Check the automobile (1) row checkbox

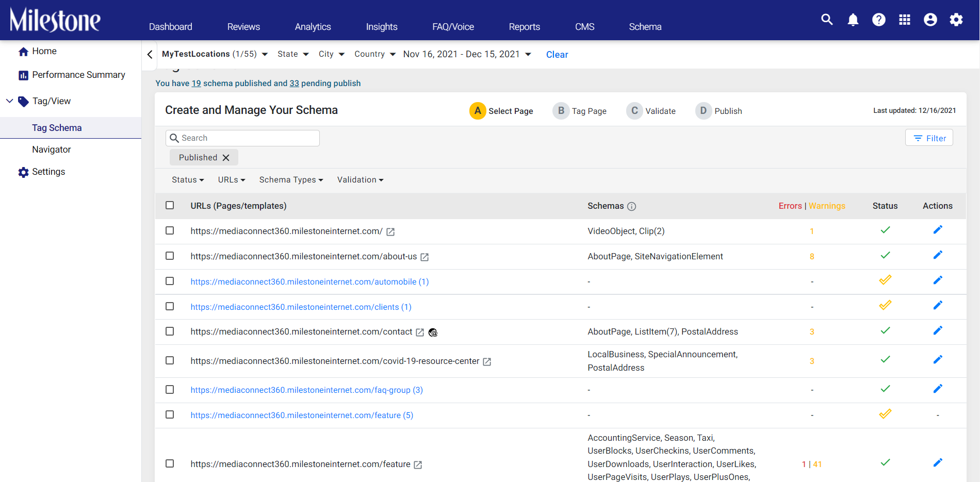170,281
